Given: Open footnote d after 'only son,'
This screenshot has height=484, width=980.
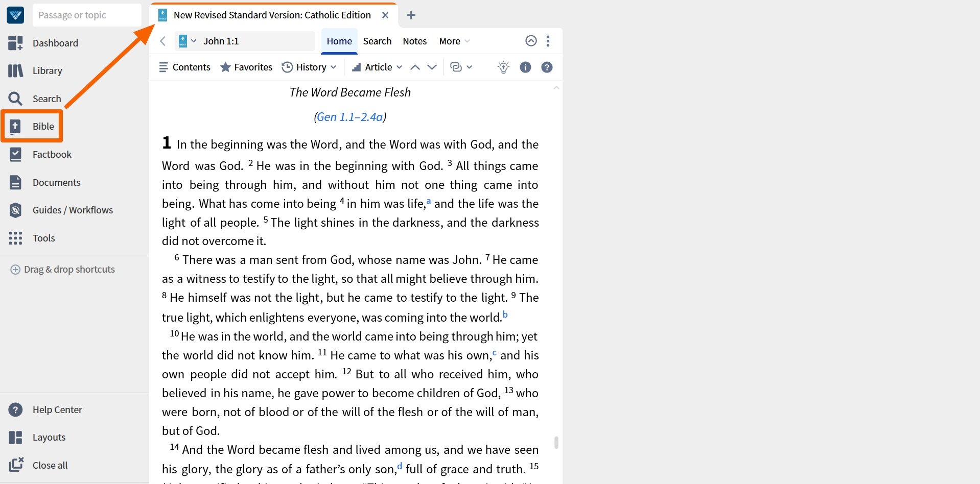Looking at the screenshot, I should [400, 466].
